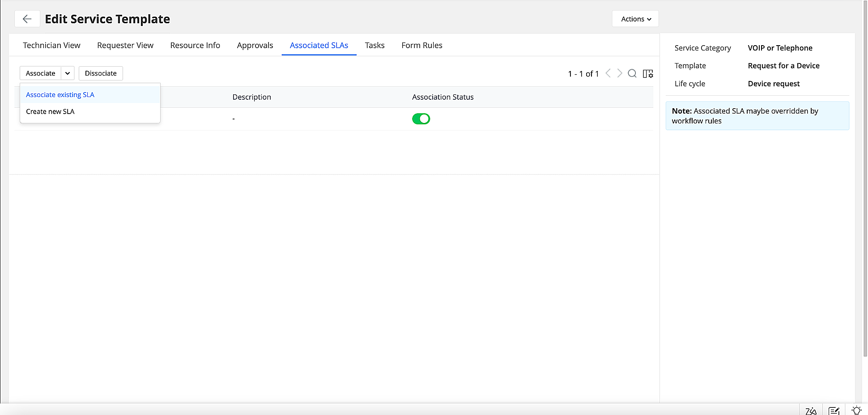Open the Associate button dropdown arrow
This screenshot has height=415, width=868.
(68, 73)
